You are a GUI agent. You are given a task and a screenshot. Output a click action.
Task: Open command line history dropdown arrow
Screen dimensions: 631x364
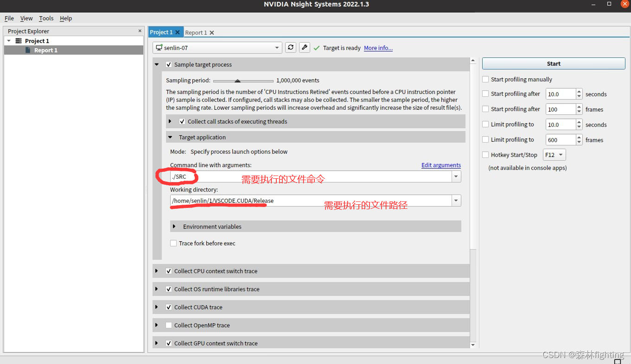[456, 176]
